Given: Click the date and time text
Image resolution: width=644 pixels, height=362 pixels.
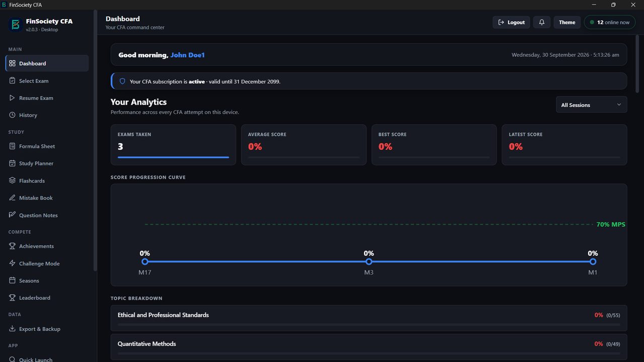Looking at the screenshot, I should [x=566, y=55].
